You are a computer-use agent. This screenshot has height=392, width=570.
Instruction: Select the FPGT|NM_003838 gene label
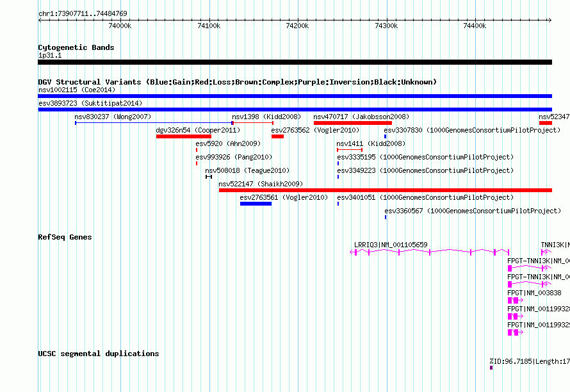tap(534, 293)
